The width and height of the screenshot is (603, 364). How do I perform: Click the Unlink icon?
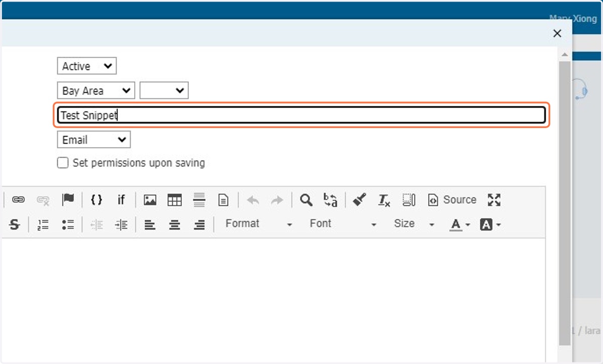click(x=43, y=200)
